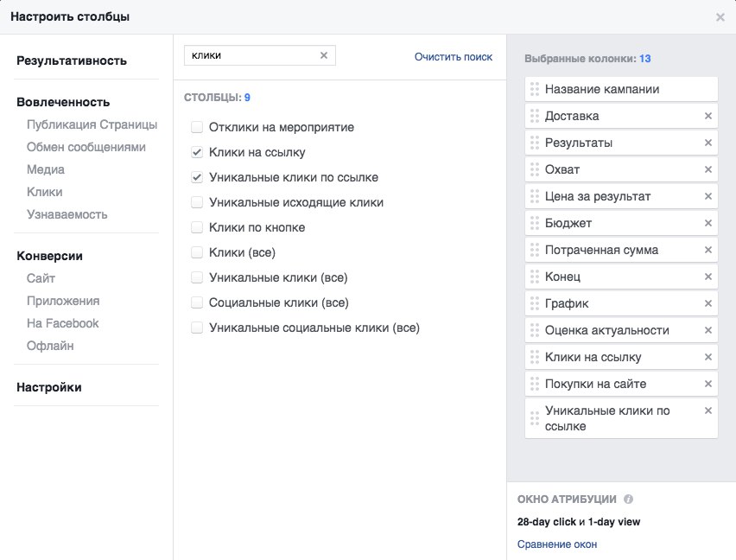Remove the Бюджет column via X icon

[708, 223]
